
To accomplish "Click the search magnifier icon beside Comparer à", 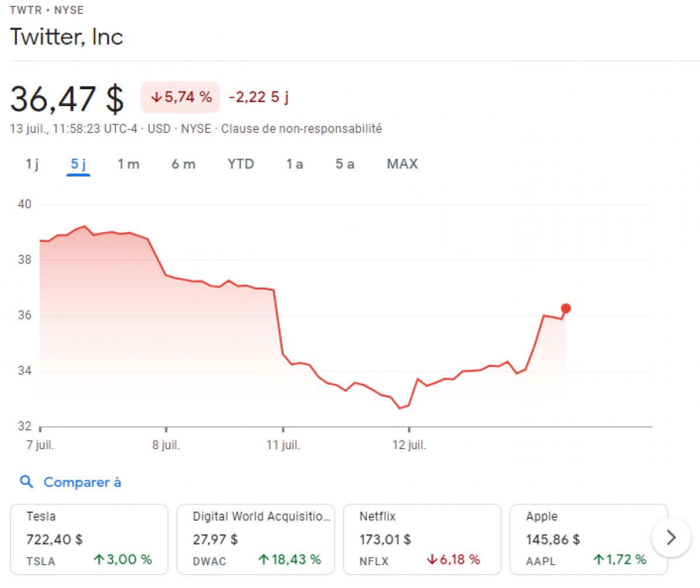I will 26,482.
